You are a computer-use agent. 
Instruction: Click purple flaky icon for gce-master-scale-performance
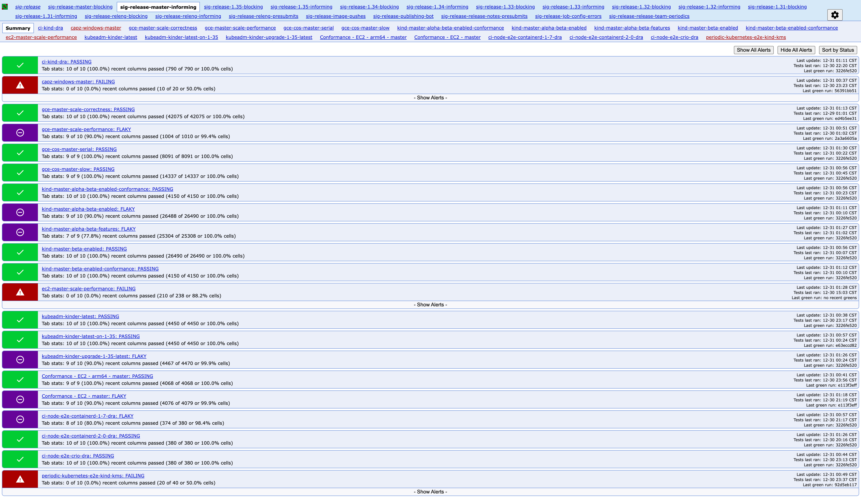20,133
